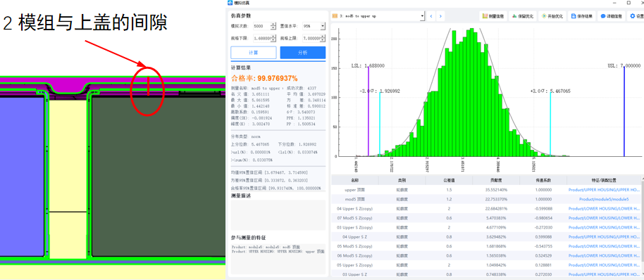Click contribution value 22.753370%
Viewport: 644px width, 280px height.
(496, 199)
